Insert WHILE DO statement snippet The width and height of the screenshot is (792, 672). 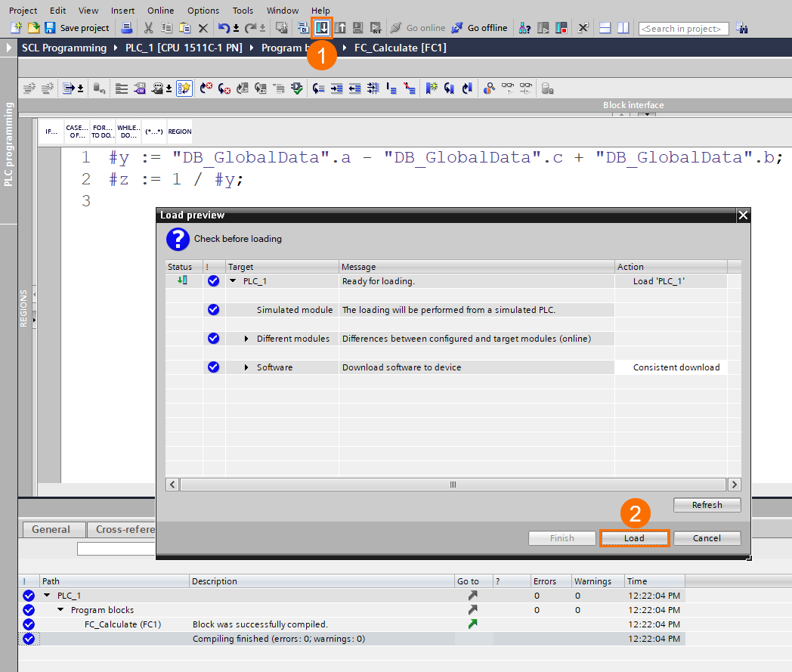coord(128,132)
